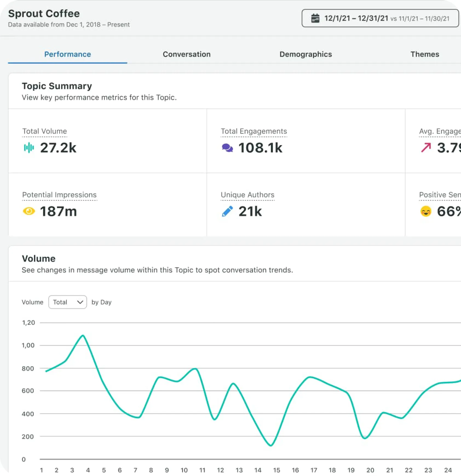Click the Topic Summary heading
This screenshot has width=461, height=476.
pyautogui.click(x=57, y=86)
